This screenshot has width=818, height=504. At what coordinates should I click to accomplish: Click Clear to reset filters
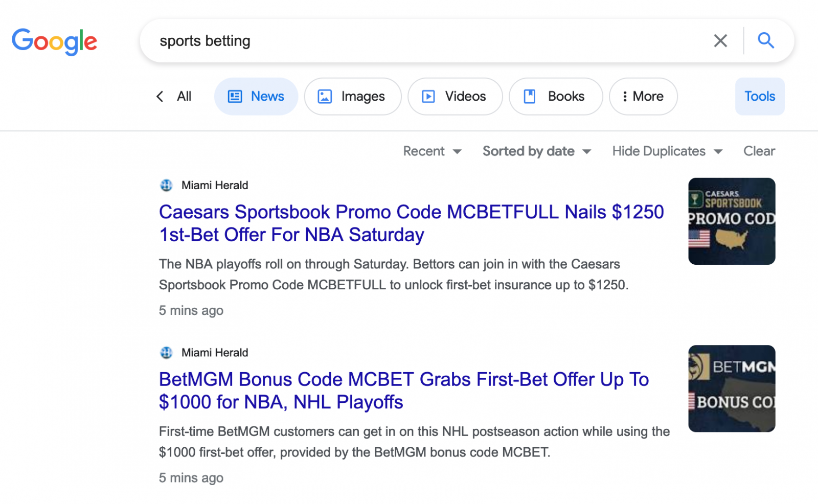tap(759, 151)
